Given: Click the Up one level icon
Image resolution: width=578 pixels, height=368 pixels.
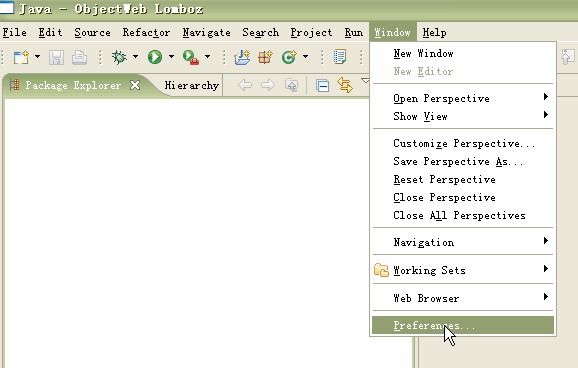Looking at the screenshot, I should [292, 86].
